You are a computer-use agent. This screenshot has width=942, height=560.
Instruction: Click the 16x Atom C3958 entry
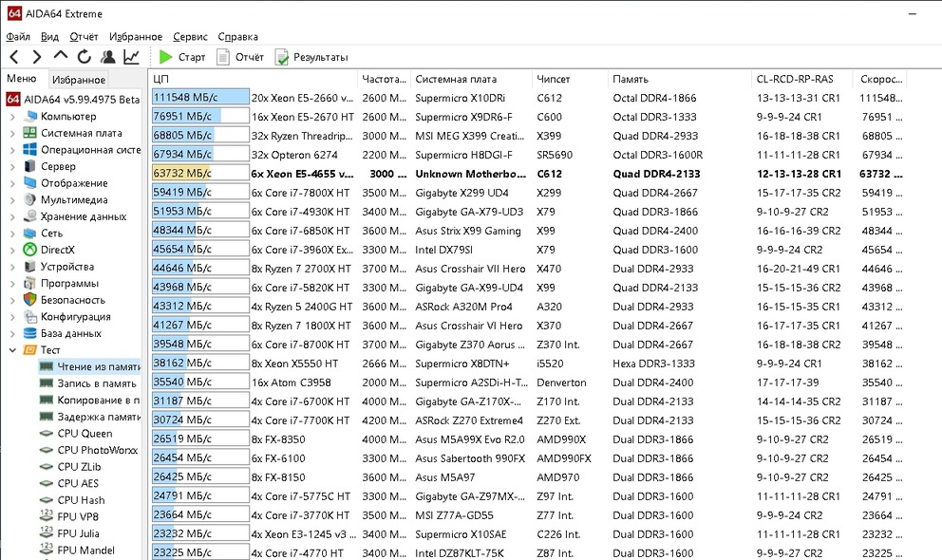(291, 383)
